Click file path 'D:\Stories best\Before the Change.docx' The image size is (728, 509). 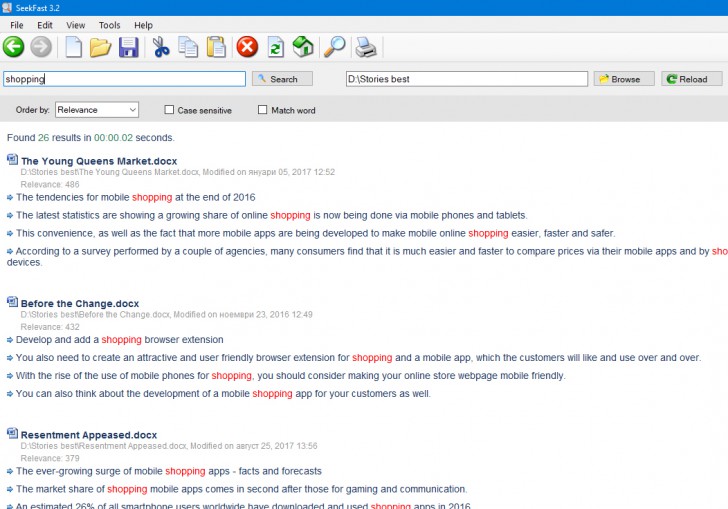point(96,314)
